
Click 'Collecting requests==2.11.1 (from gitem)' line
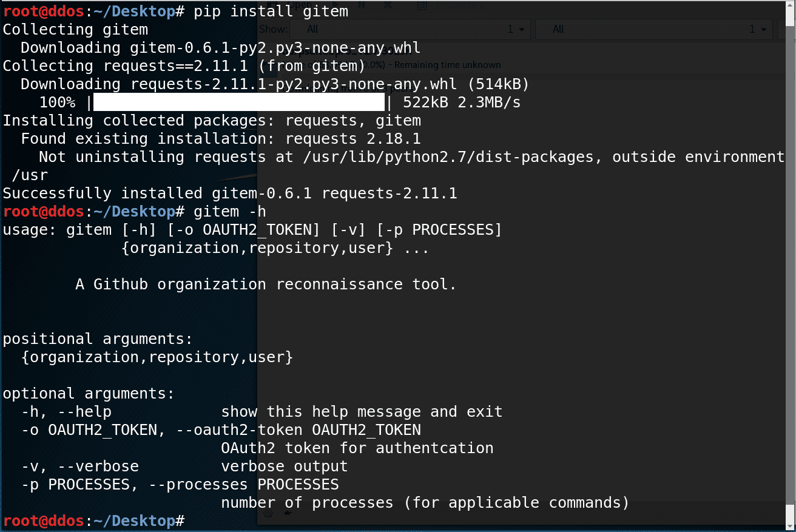pos(184,66)
